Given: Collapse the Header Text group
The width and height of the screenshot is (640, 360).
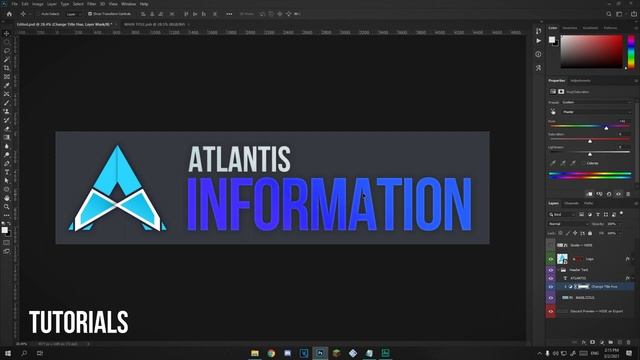Looking at the screenshot, I should coord(558,270).
